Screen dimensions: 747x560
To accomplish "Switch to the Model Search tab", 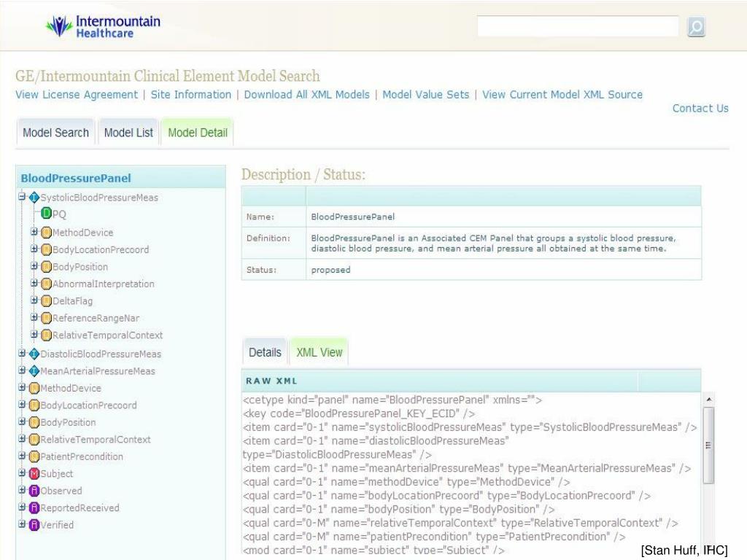I will (55, 133).
